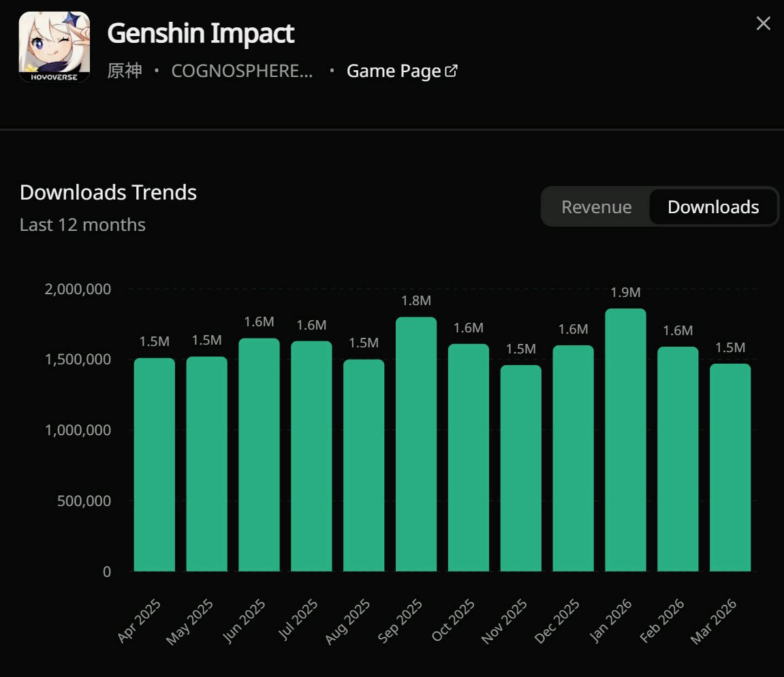Click the Jan 2026 axis label
784x677 pixels.
610,620
